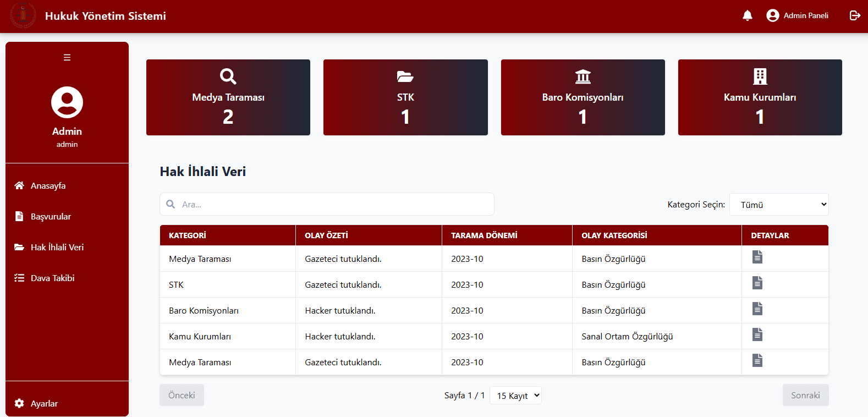Select Hak İhlali Veri in sidebar menu
868x417 pixels.
67,247
